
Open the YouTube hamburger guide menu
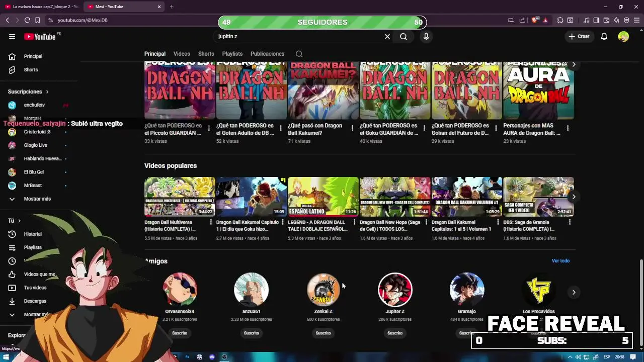12,36
